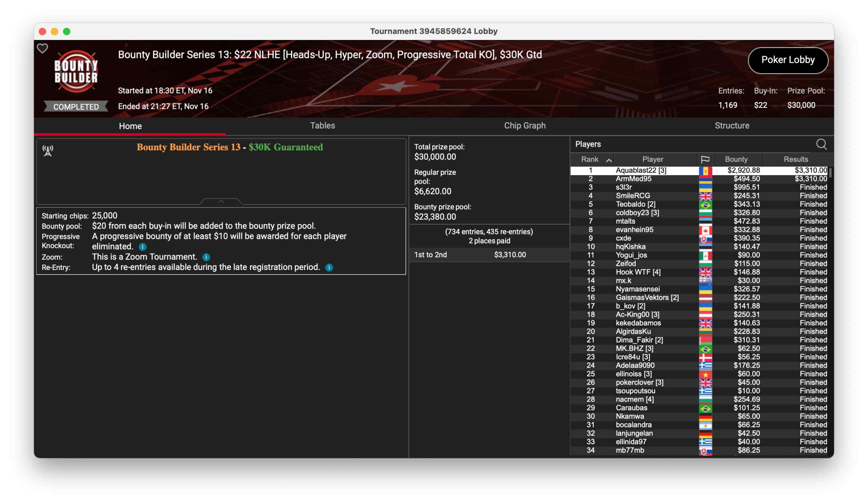868x503 pixels.
Task: Collapse the banner panel with the chevron
Action: [221, 201]
